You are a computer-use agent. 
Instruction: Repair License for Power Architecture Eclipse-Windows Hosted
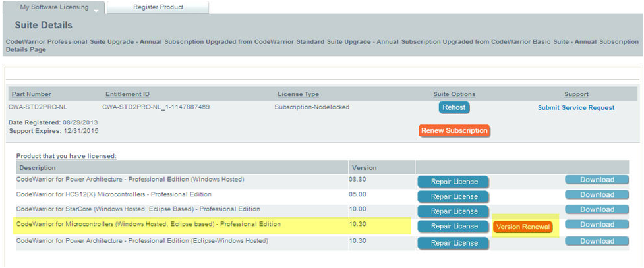tap(454, 243)
